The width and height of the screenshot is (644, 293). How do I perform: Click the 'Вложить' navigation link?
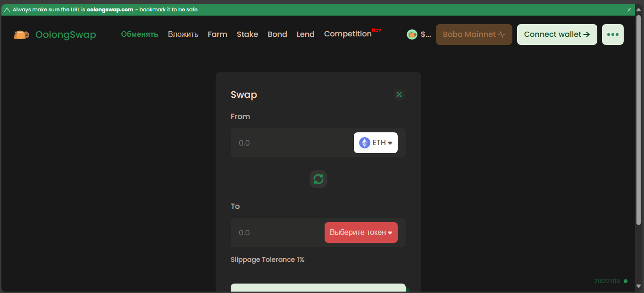tap(183, 34)
